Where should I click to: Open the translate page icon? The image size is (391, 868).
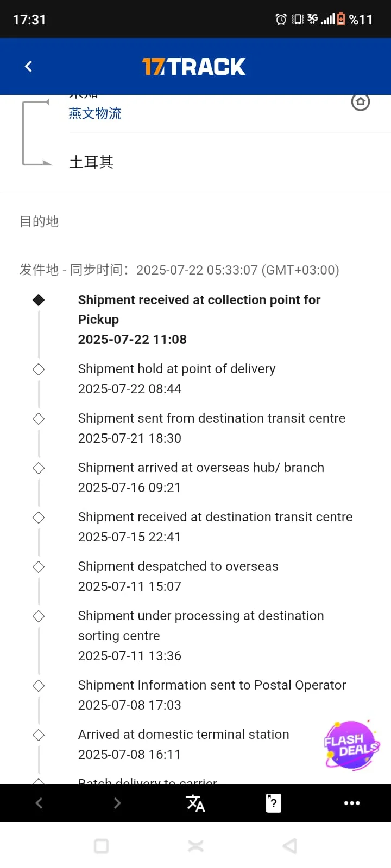pyautogui.click(x=195, y=803)
